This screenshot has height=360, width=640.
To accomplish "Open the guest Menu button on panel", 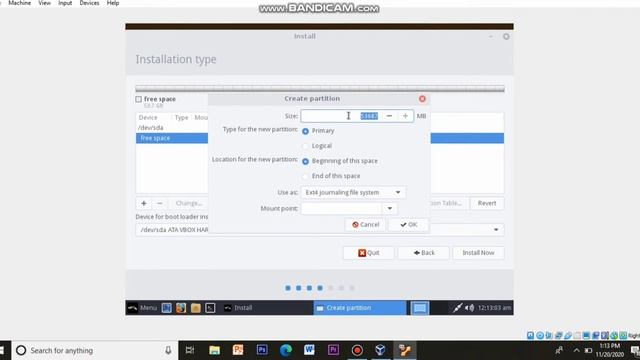I will [x=142, y=308].
